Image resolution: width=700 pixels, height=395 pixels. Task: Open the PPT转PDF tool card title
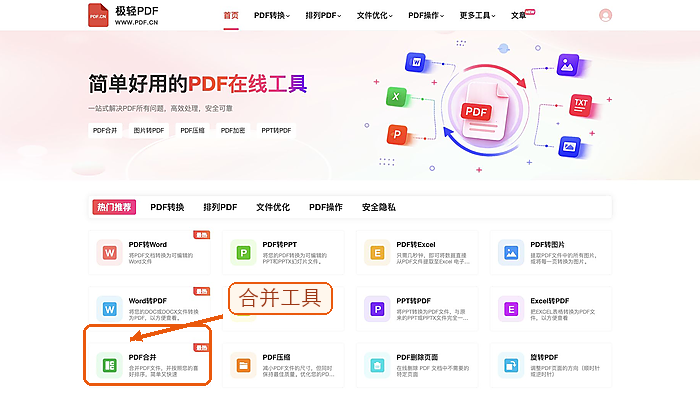point(413,301)
